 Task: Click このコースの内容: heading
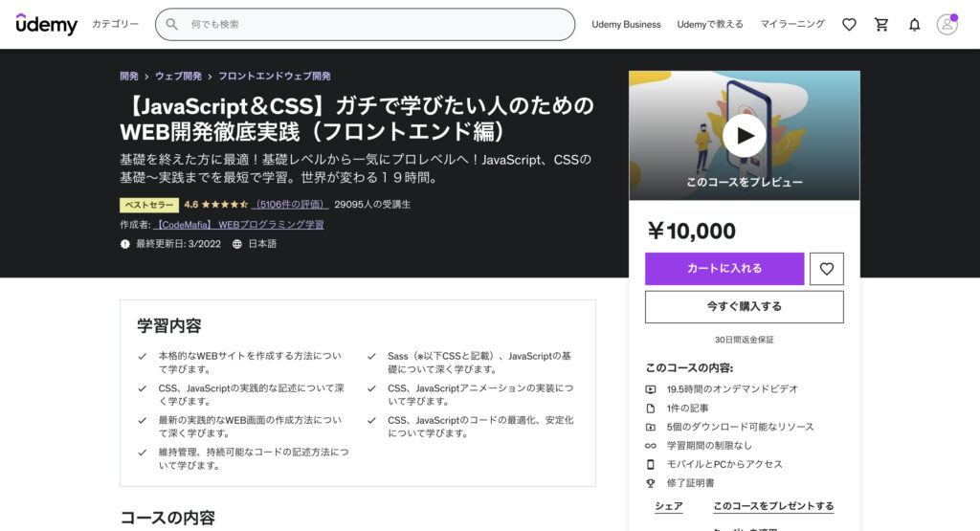click(689, 368)
